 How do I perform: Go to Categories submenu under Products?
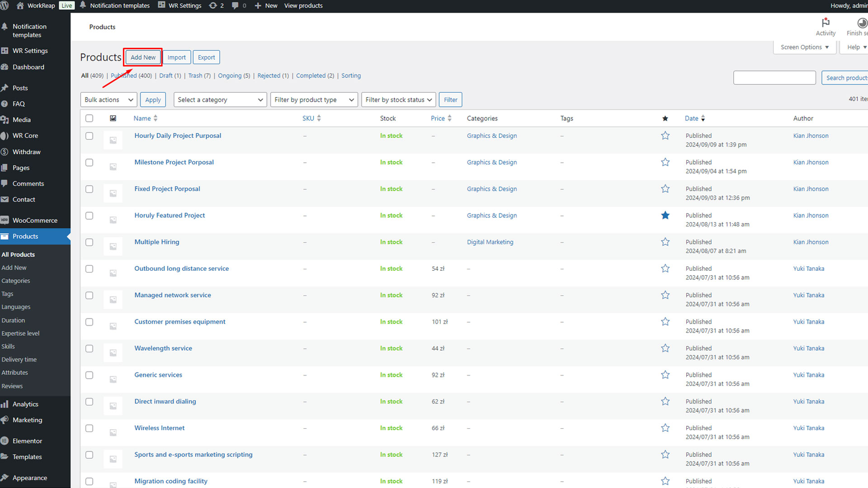(x=16, y=281)
